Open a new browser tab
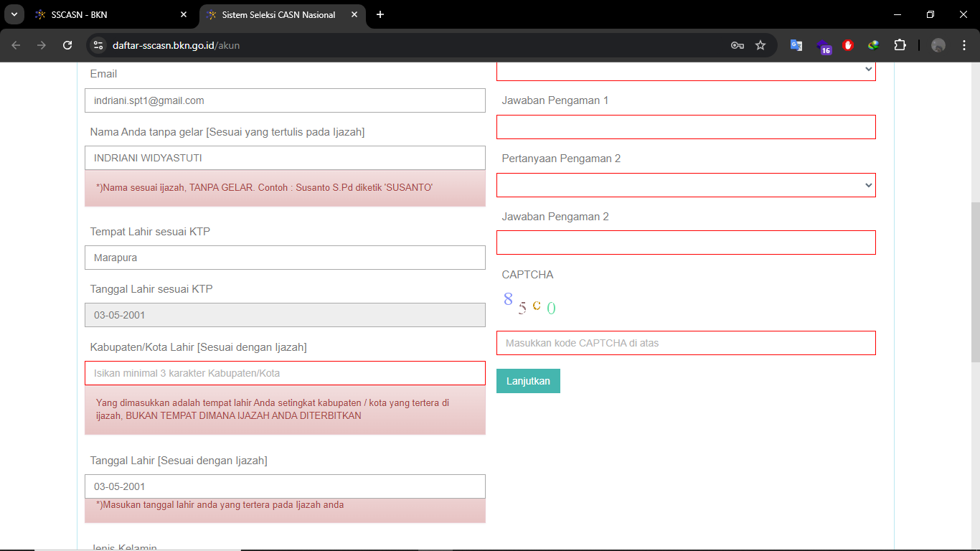The image size is (980, 551). (x=380, y=14)
